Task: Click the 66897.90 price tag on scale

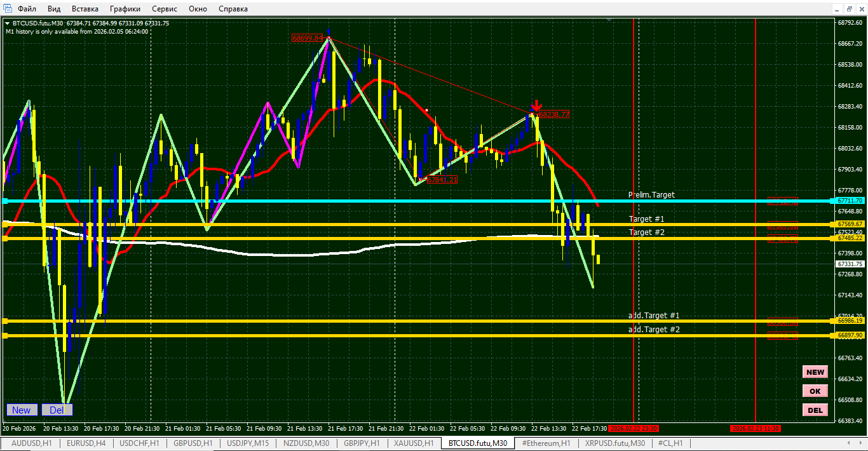Action: coord(850,335)
